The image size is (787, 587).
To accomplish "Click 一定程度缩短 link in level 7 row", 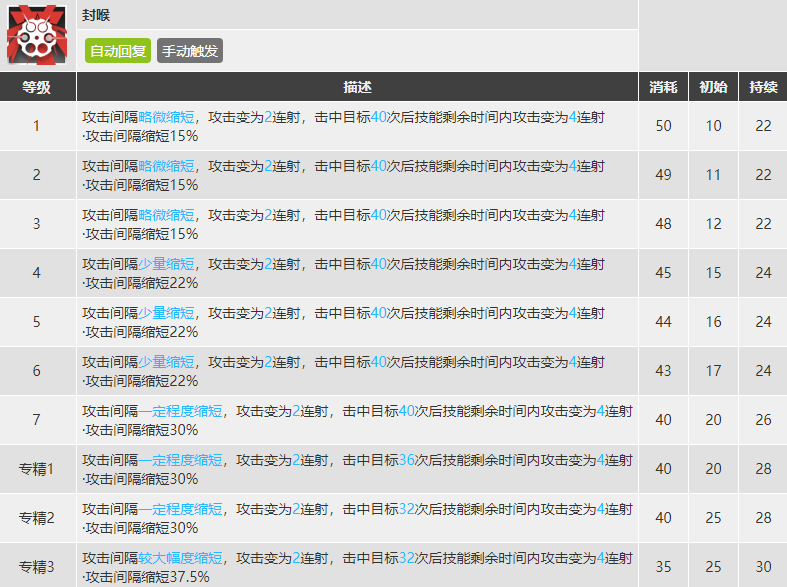I will pos(180,411).
